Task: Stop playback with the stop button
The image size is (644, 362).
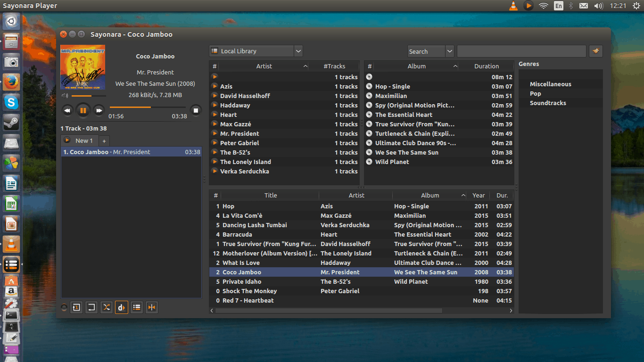Action: click(x=196, y=110)
